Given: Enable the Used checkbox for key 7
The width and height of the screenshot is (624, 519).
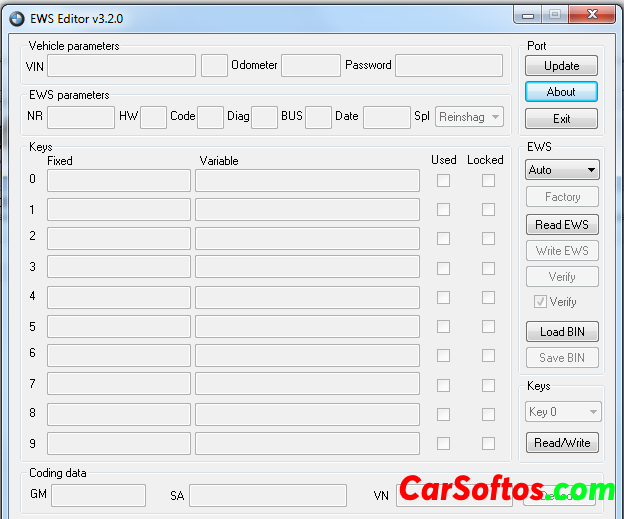Looking at the screenshot, I should 443,384.
